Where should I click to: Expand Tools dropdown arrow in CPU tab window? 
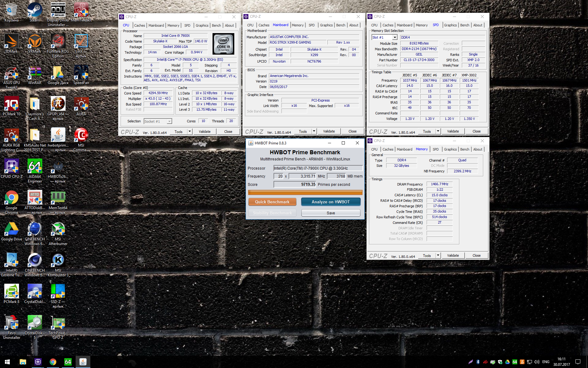point(190,132)
